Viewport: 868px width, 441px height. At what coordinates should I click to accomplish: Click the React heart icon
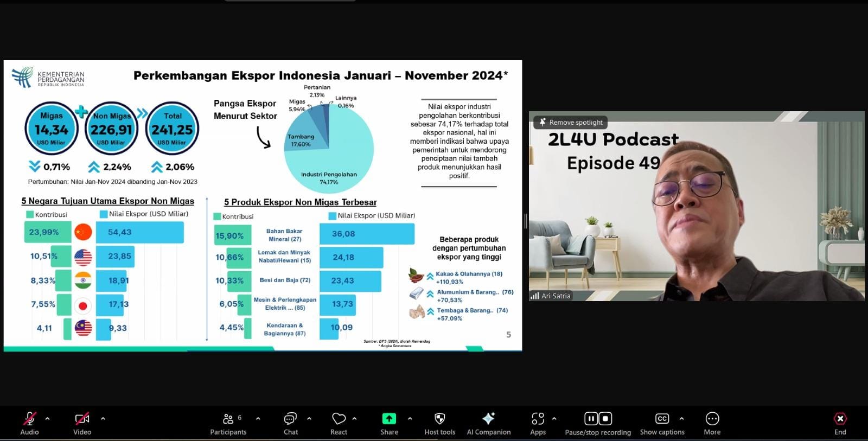(339, 419)
